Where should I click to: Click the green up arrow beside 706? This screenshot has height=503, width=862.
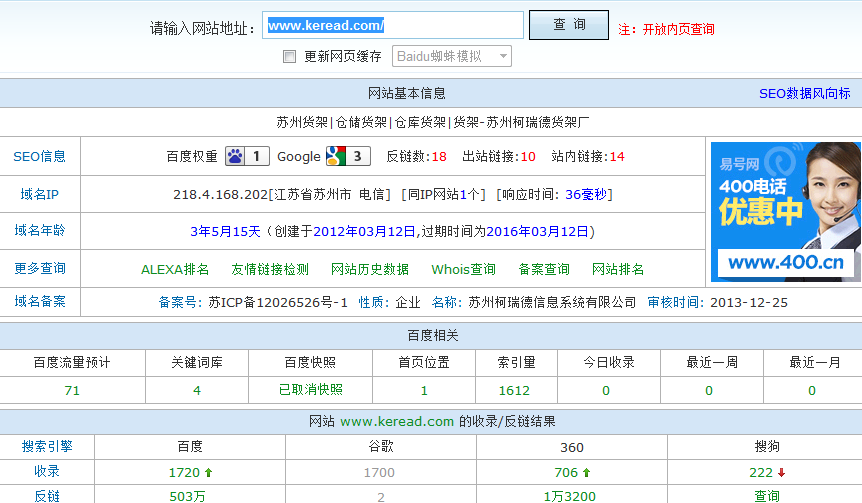click(x=585, y=472)
